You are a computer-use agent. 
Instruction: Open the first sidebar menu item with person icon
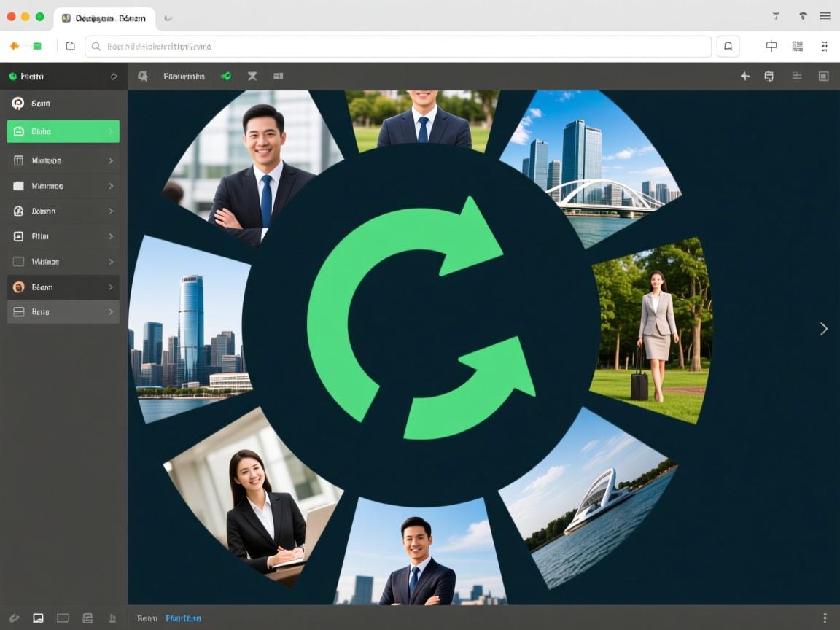(63, 104)
